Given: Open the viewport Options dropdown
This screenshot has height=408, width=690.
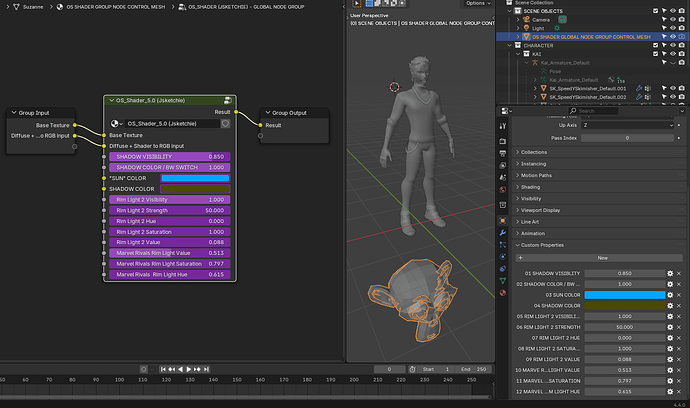Looking at the screenshot, I should [x=478, y=3].
